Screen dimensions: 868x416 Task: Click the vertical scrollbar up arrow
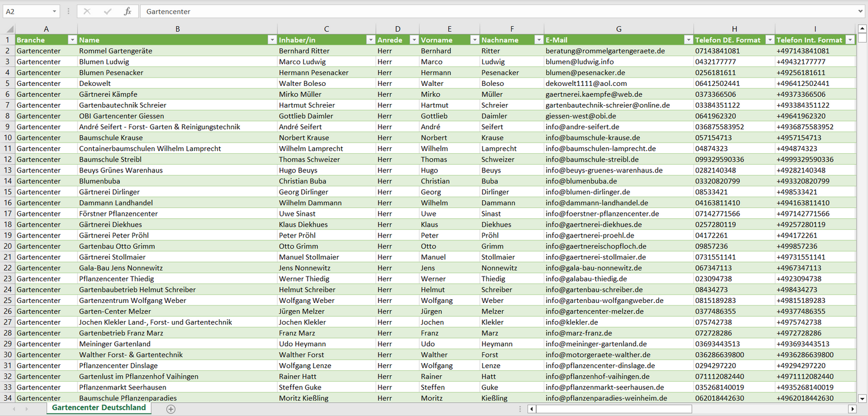pos(863,29)
